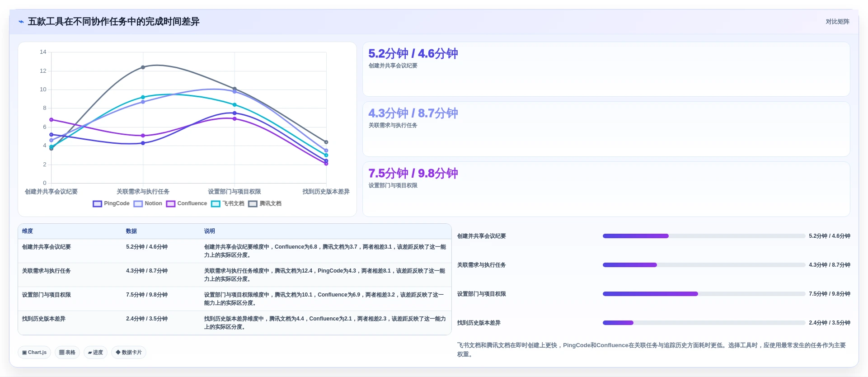
Task: Toggle the 腾讯文档 legend color box
Action: pos(253,204)
